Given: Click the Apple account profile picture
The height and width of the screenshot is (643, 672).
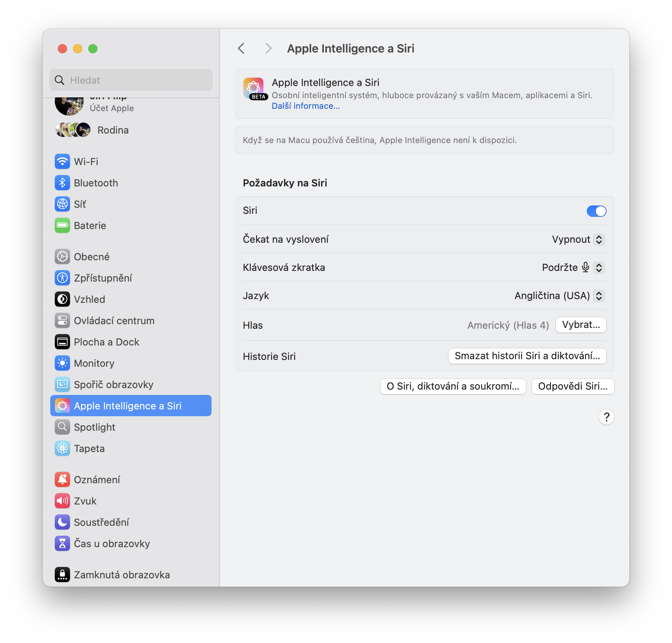Looking at the screenshot, I should point(69,106).
